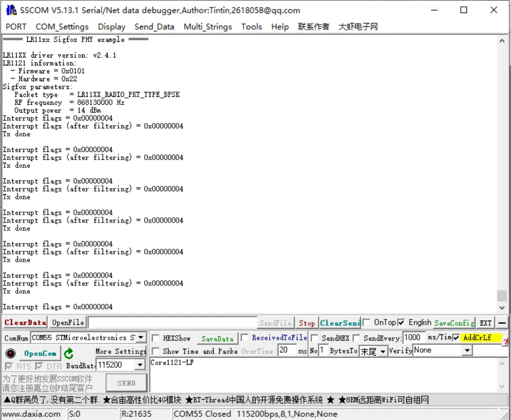Viewport: 511px width, 420px height.
Task: Toggle the HEXShow checkbox
Action: pos(155,338)
